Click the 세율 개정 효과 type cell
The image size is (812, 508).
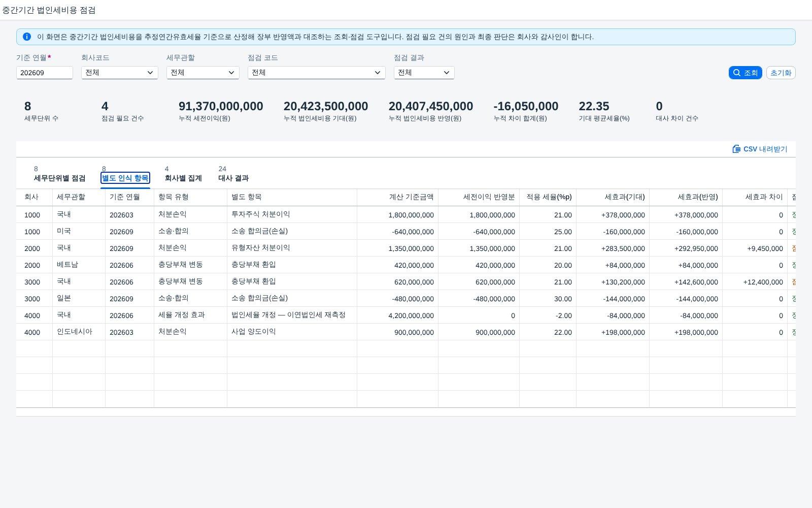pos(191,315)
